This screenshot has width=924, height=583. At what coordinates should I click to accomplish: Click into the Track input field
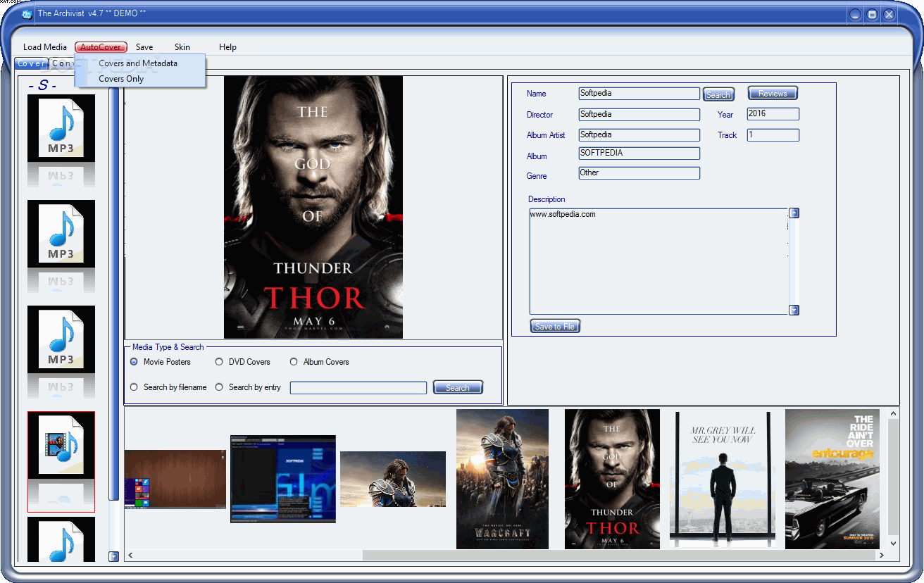pyautogui.click(x=773, y=134)
